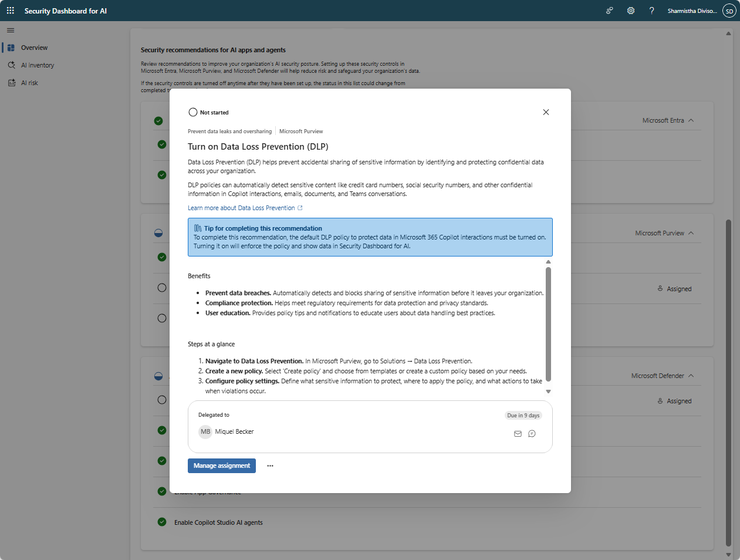Open AI risk in sidebar
Screen dimensions: 740x560
(29, 83)
